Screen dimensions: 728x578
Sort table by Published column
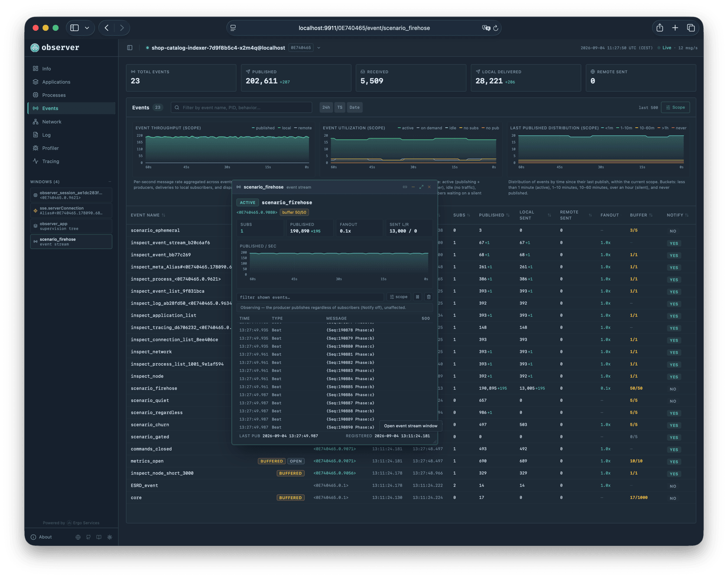[494, 215]
